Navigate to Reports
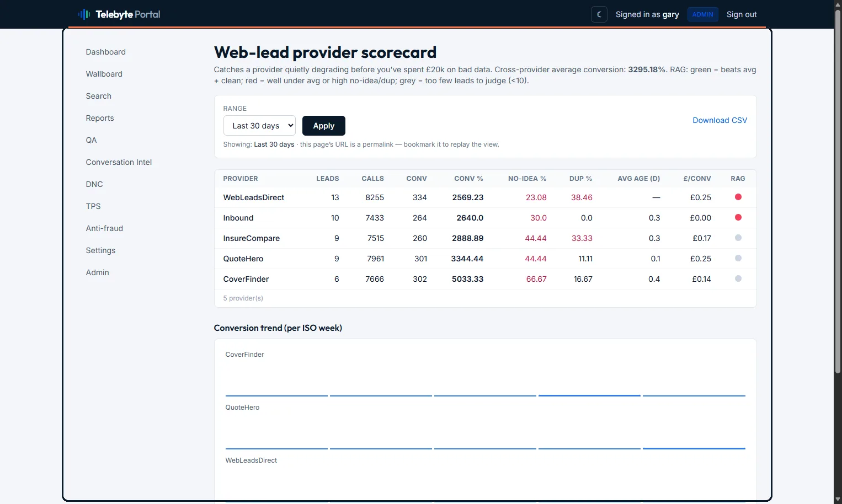Screen dimensions: 842x504 100,118
